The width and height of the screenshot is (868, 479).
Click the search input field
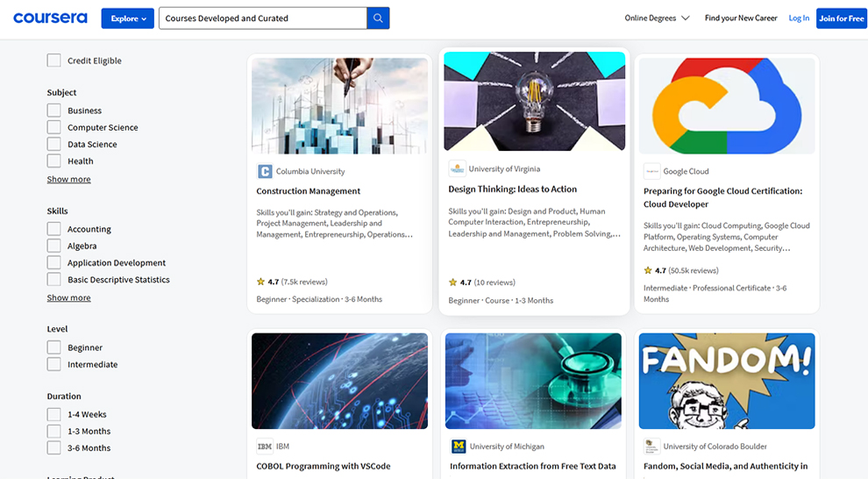pos(263,18)
